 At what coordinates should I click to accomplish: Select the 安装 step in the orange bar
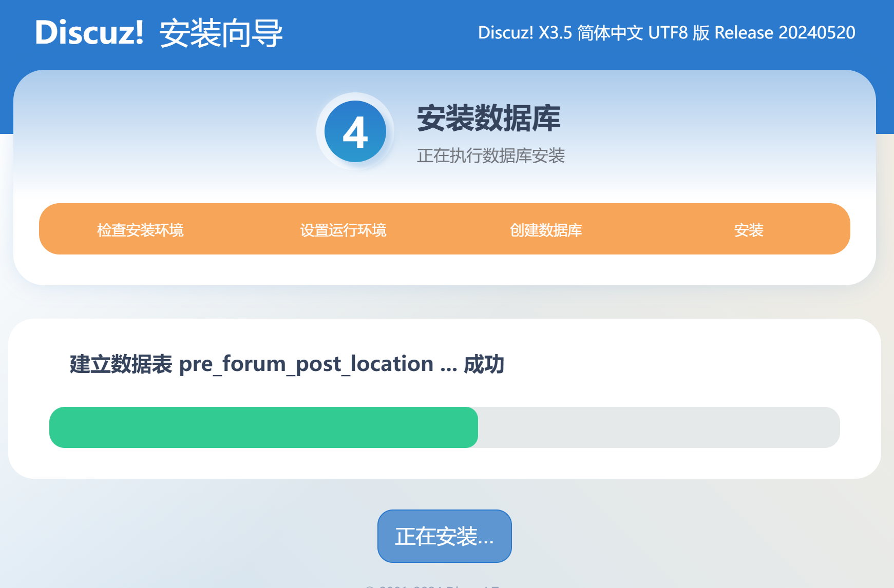(x=749, y=230)
